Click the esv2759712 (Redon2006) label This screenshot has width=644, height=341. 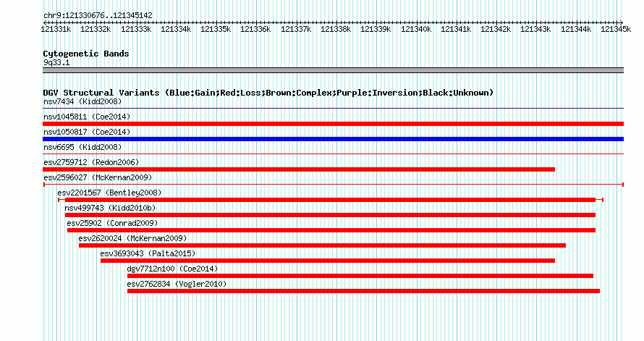click(91, 162)
